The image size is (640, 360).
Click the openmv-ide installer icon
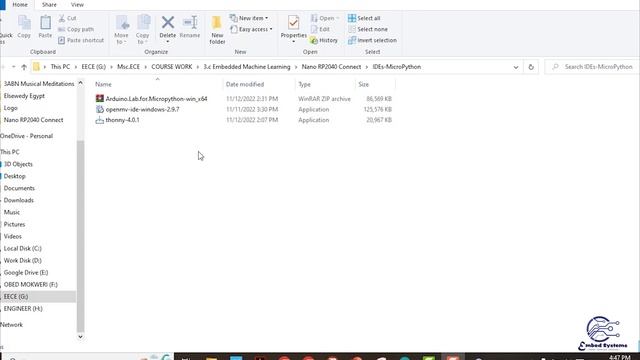[x=100, y=109]
